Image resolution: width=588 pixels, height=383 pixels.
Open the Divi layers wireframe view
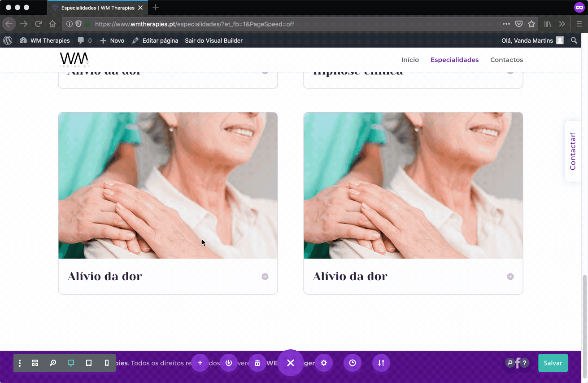tap(35, 363)
